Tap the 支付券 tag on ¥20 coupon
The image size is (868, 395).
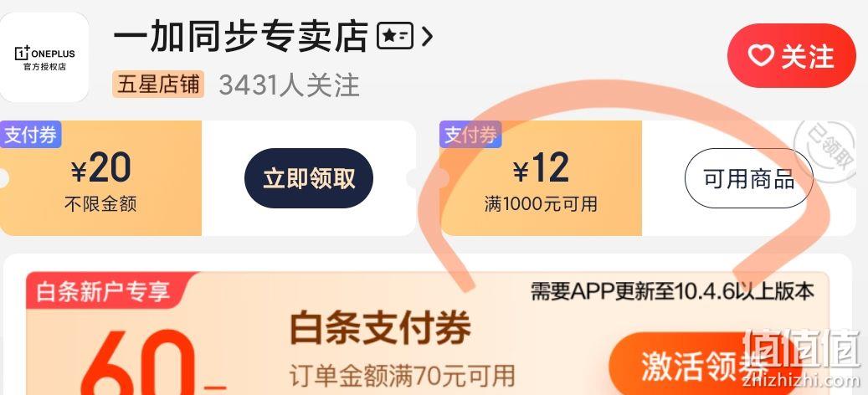[x=30, y=135]
